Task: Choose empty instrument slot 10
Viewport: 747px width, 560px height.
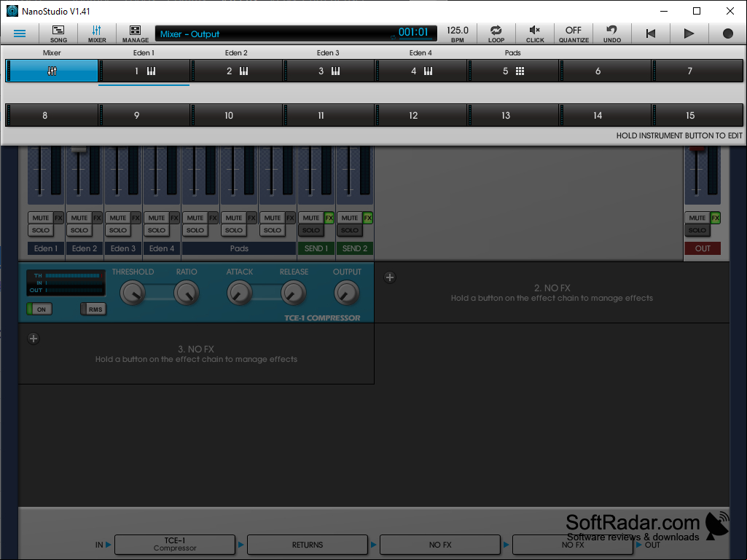Action: tap(236, 115)
